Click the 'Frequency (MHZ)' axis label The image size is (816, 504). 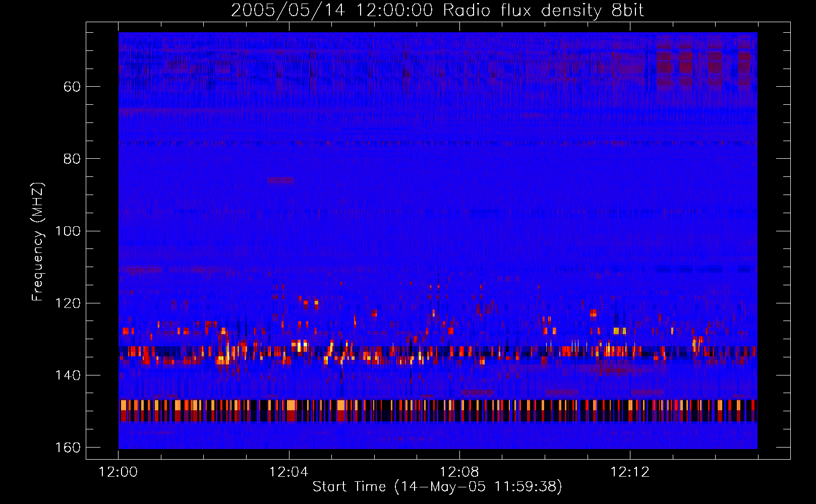coord(38,242)
